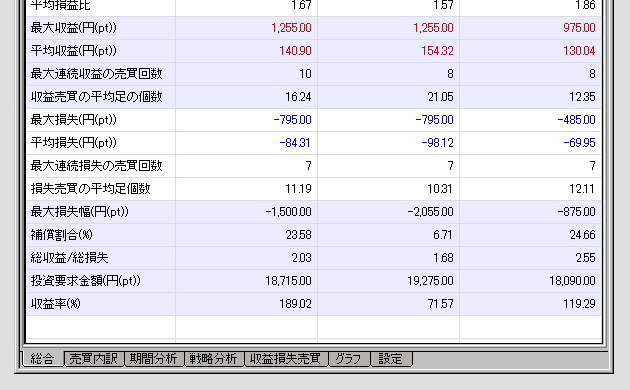The image size is (630, 390).
Task: Click the -1,500.00 drawdown value
Action: pos(288,212)
